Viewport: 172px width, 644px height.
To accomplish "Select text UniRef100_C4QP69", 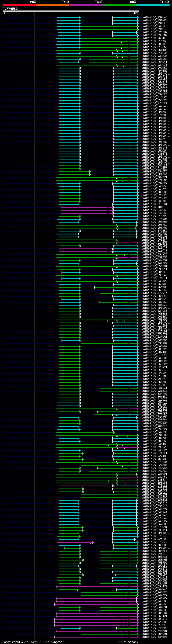I will (x=154, y=213).
